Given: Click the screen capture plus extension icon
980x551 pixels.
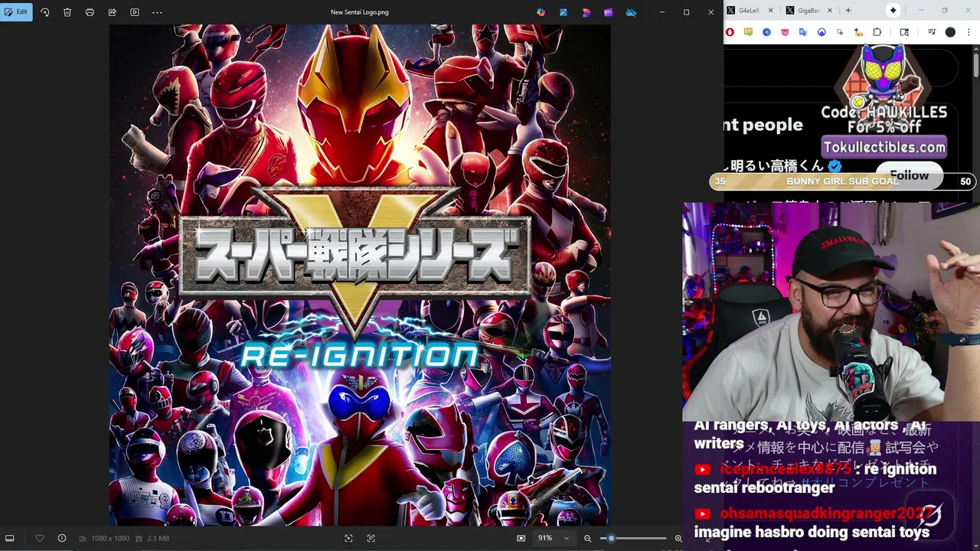Looking at the screenshot, I should (840, 32).
